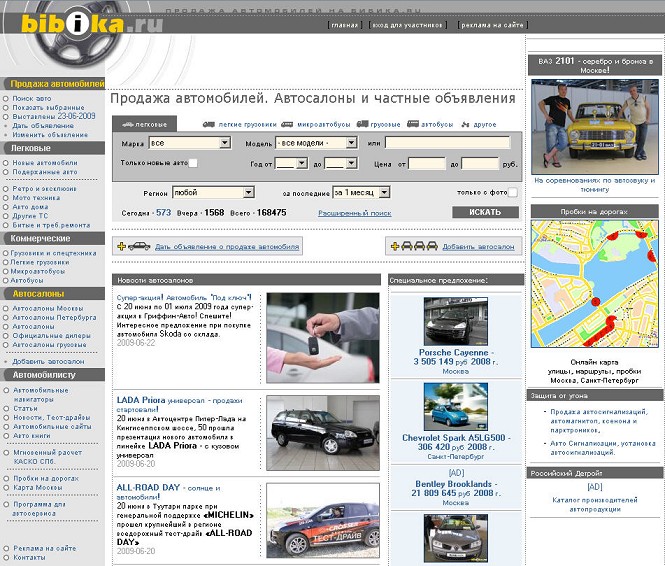The width and height of the screenshot is (665, 566).
Task: Click bullet icon beside Автосалоны Москвы
Action: [6, 309]
